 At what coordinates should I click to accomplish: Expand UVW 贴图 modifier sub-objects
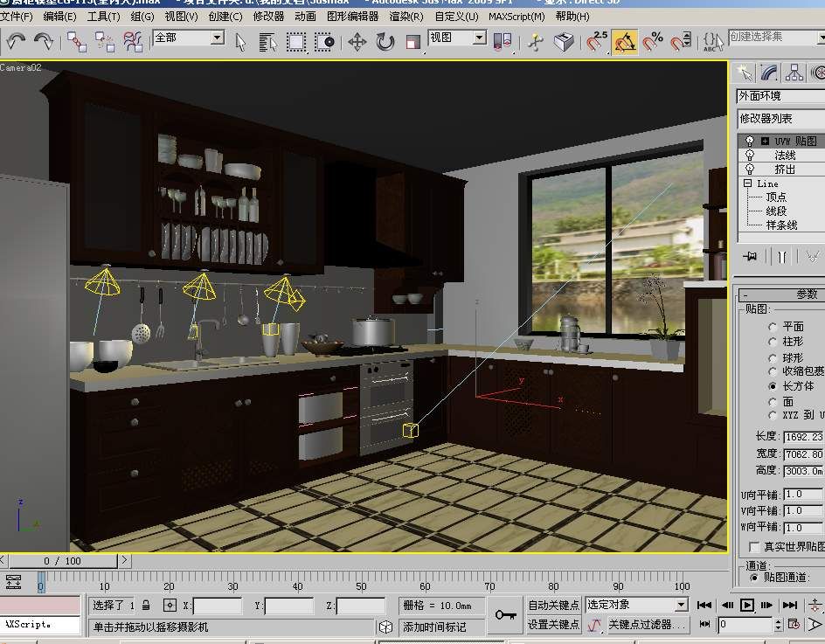765,141
